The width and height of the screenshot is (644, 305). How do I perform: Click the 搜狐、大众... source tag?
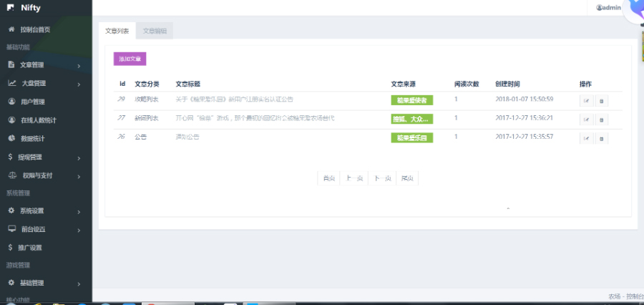(x=412, y=119)
